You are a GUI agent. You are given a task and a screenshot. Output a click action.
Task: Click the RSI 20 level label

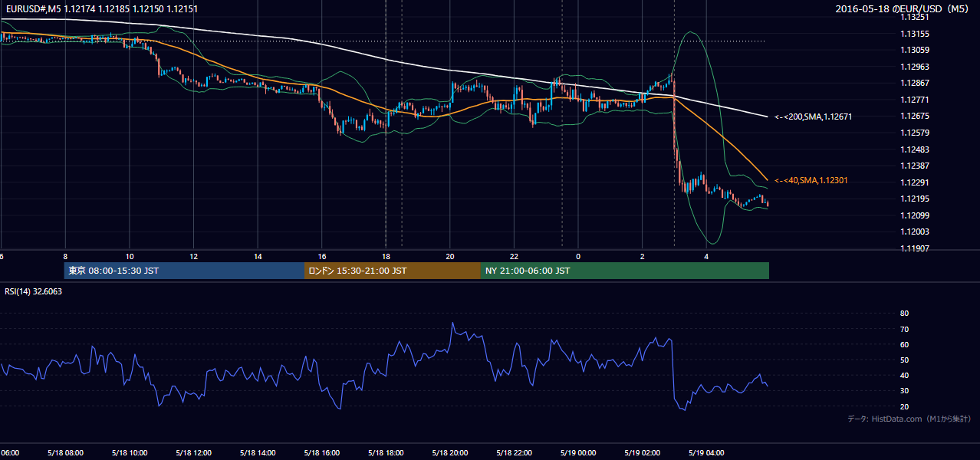[904, 407]
